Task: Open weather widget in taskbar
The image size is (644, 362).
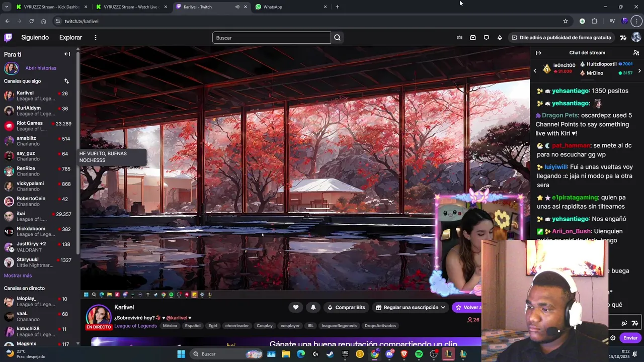Action: [24, 354]
